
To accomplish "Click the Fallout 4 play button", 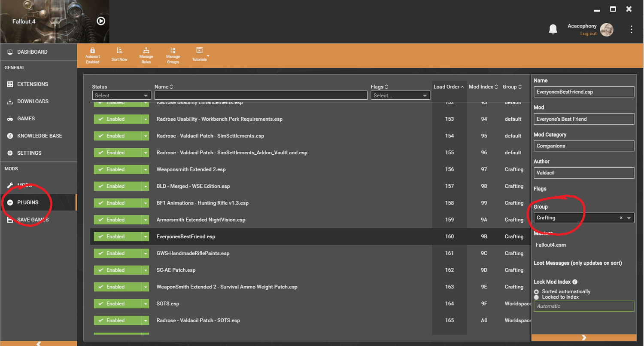I will coord(100,21).
